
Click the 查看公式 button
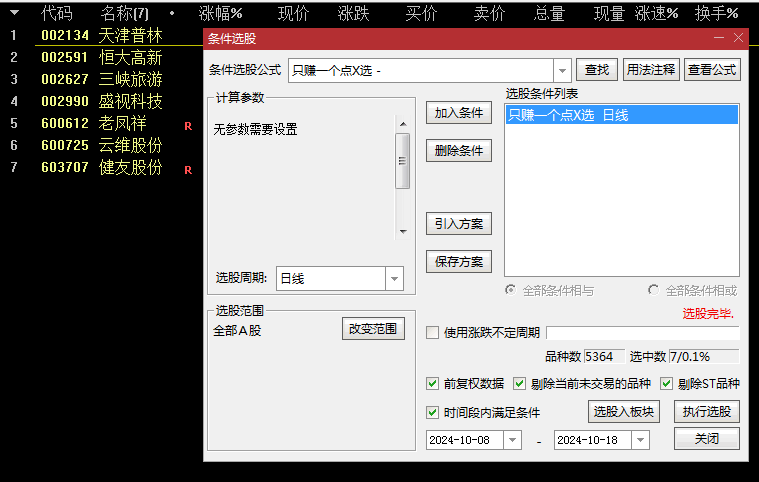coord(712,70)
